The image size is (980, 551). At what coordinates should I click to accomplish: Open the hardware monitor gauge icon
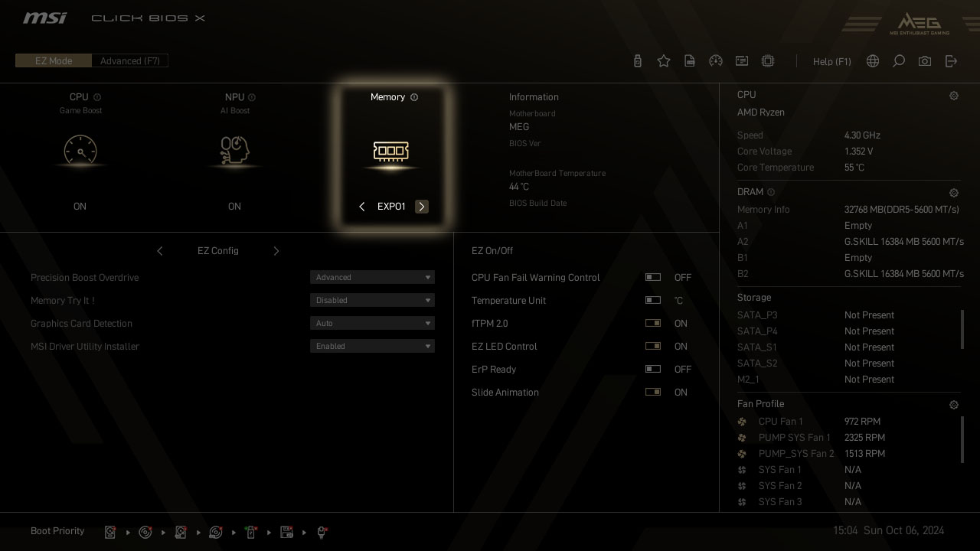(716, 61)
